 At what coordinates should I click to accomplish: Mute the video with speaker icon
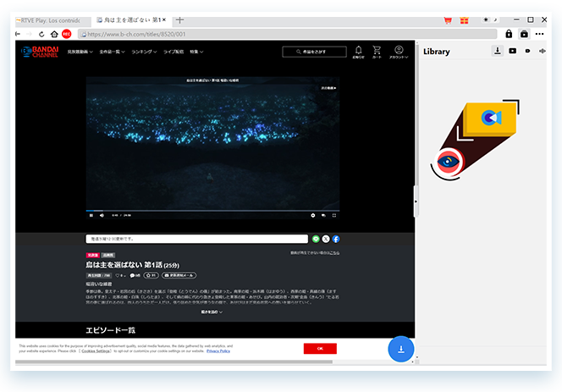point(102,215)
